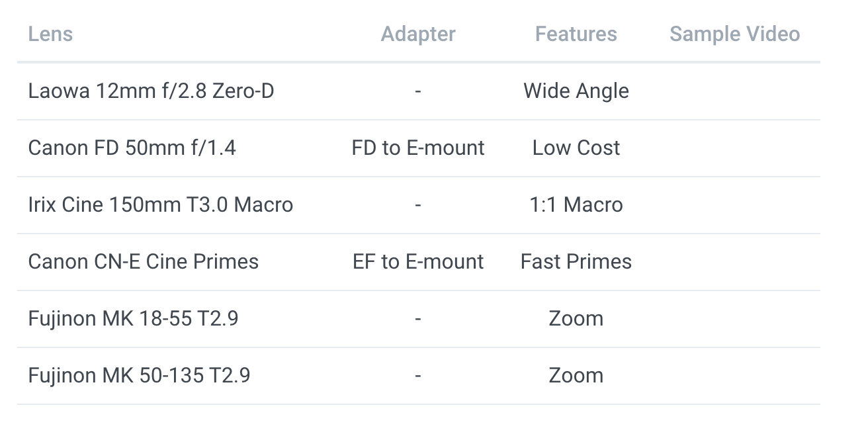
Task: Click Zoom feature for Fujinon 50-135
Action: 576,375
